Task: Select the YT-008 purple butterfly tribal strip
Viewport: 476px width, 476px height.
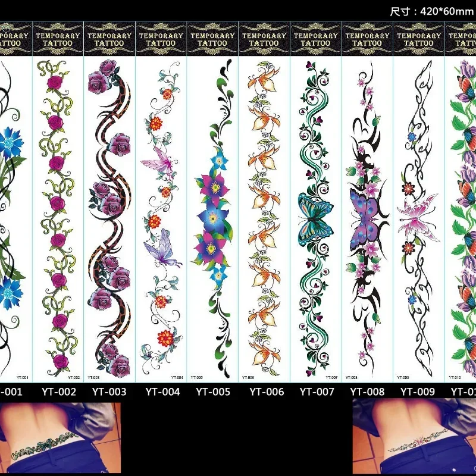Action: 367,218
